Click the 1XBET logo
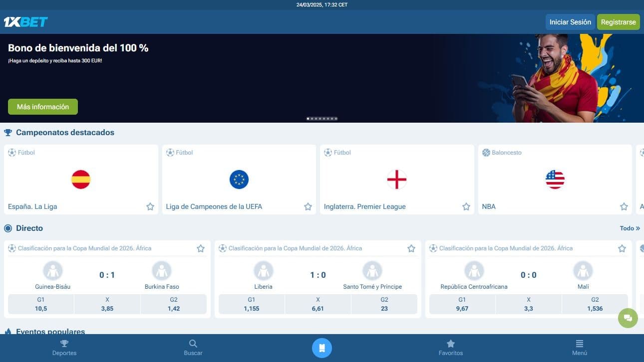 pyautogui.click(x=25, y=22)
